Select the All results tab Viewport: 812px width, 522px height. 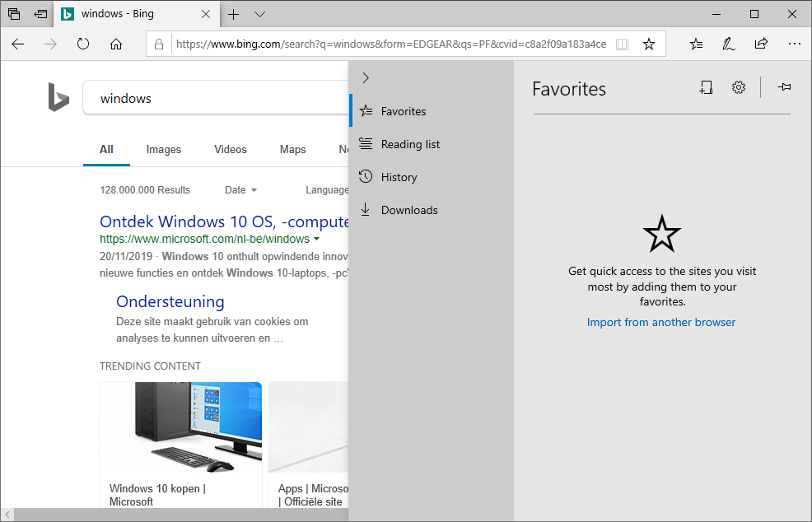[x=106, y=149]
